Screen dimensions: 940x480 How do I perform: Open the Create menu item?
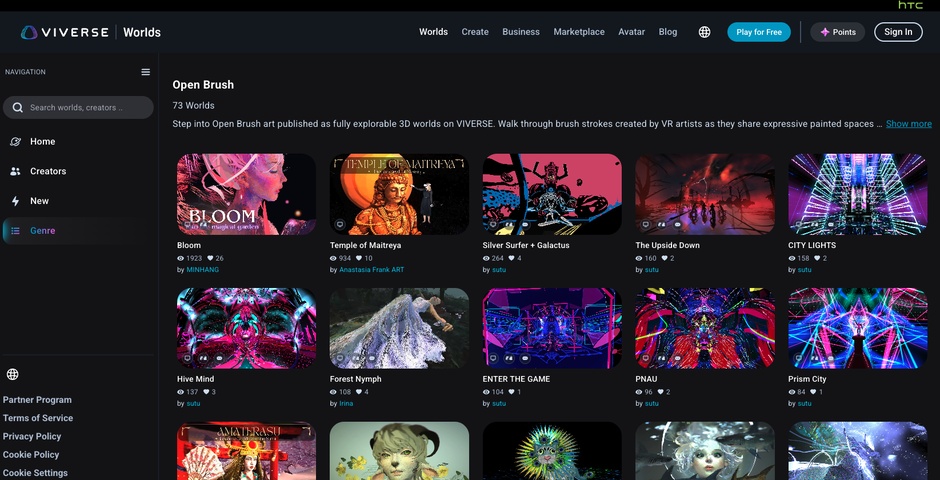475,32
